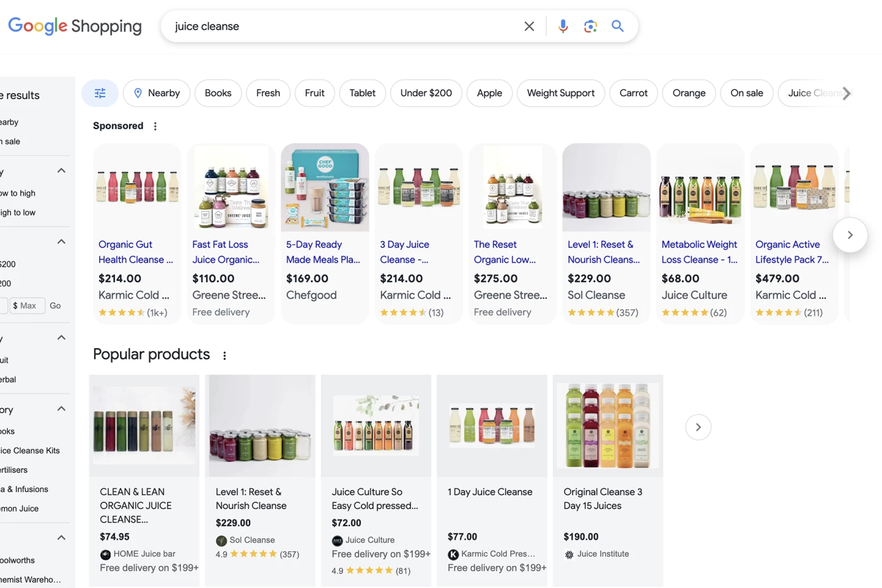
Task: Open the filters panel icon
Action: point(100,93)
